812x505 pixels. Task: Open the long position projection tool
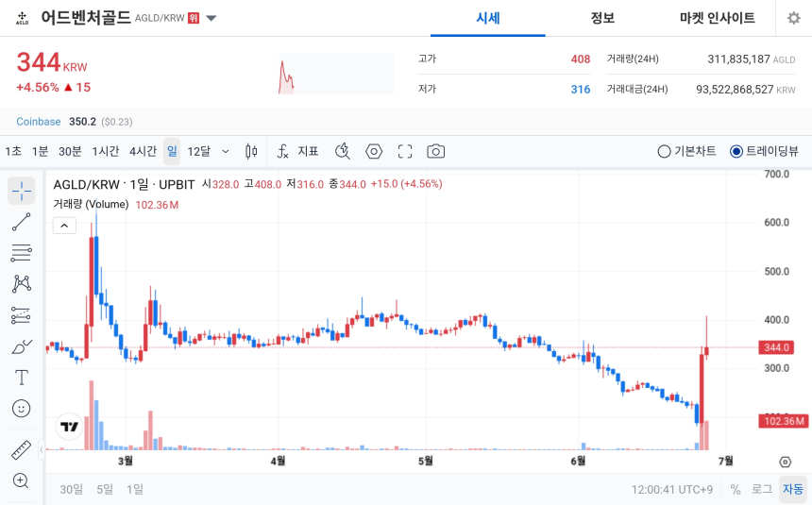pos(21,315)
